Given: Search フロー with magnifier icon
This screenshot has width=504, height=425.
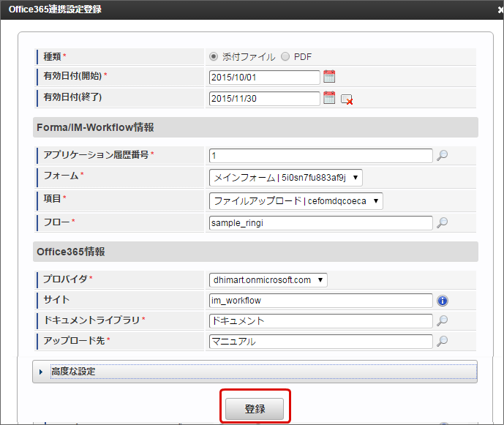Looking at the screenshot, I should 443,222.
